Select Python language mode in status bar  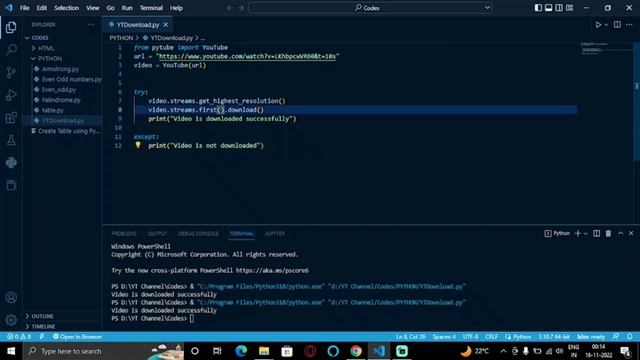coord(522,337)
